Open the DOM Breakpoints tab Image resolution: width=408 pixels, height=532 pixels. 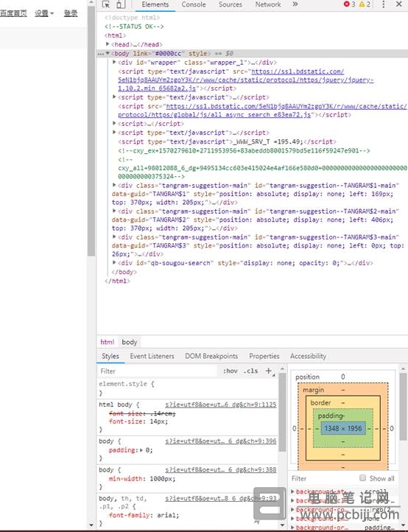[x=211, y=356]
